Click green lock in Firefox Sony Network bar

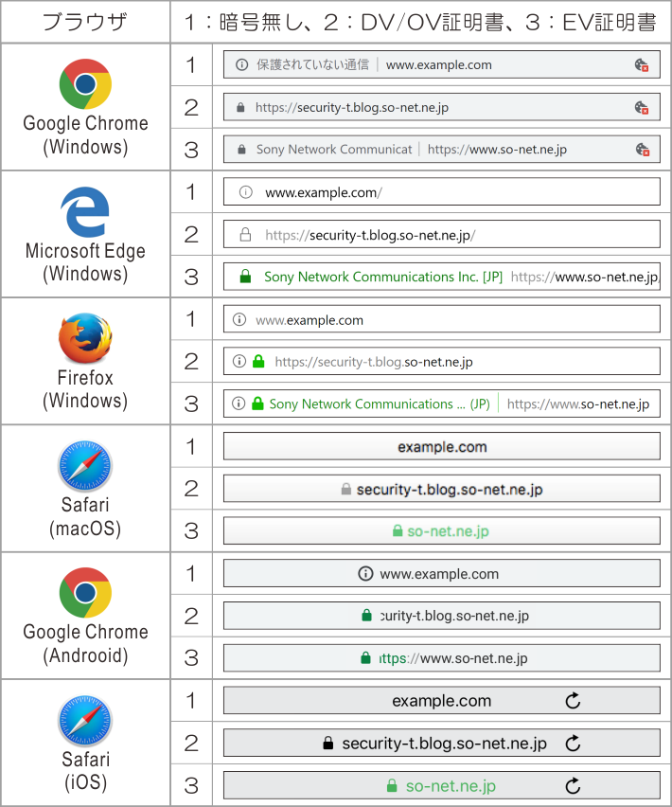point(256,403)
